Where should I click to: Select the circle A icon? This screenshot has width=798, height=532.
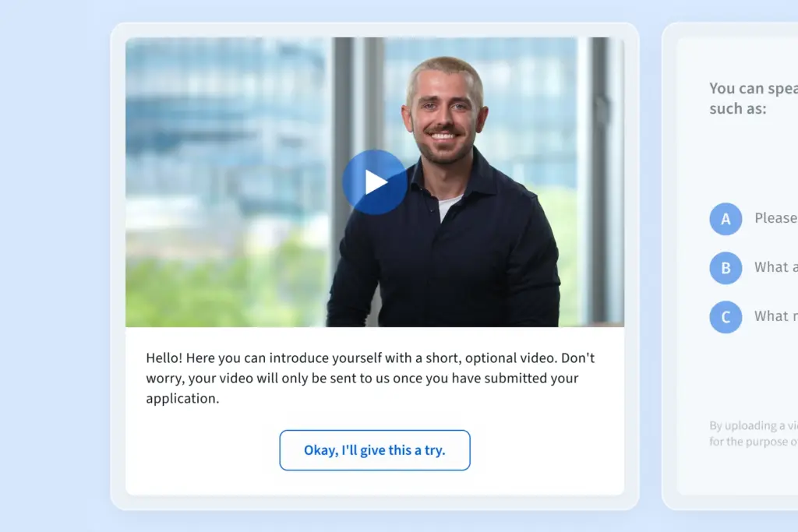coord(726,219)
